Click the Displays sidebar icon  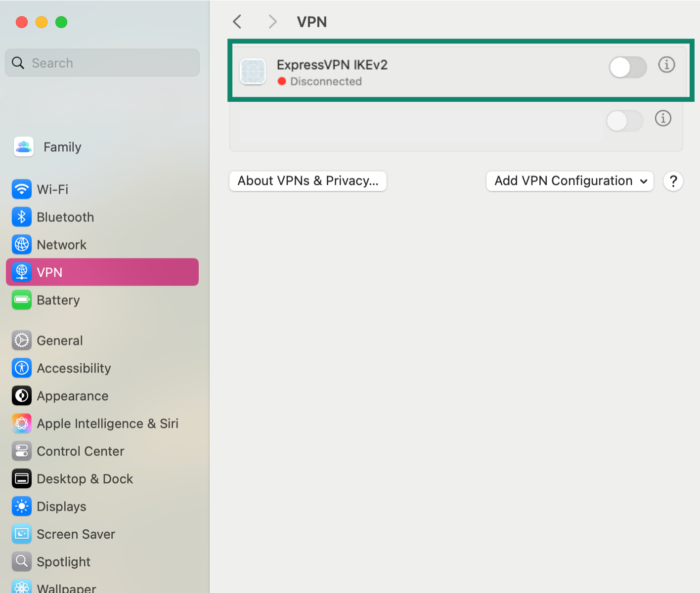coord(21,506)
